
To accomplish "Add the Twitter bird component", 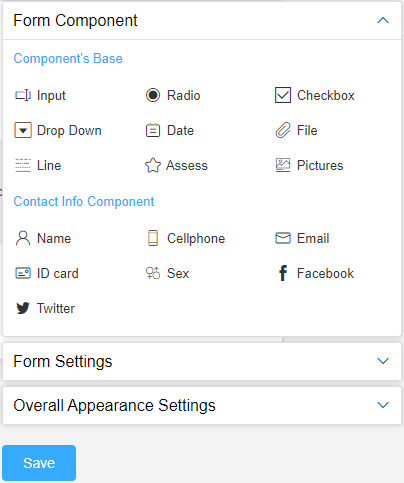I will 45,308.
